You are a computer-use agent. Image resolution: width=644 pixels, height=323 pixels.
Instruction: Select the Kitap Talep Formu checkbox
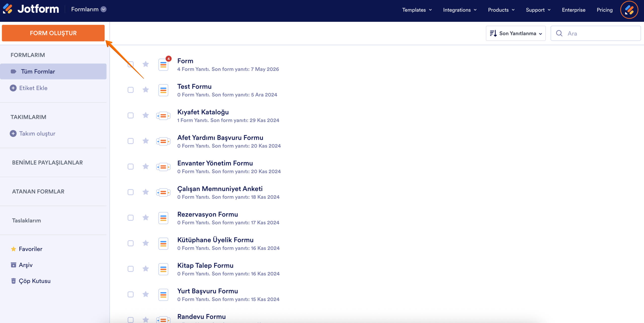131,269
